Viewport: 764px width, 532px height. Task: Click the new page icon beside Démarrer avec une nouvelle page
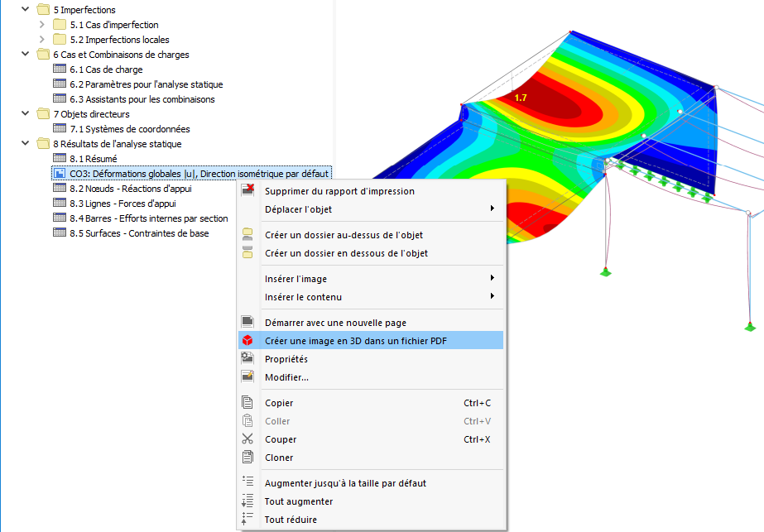coord(247,322)
